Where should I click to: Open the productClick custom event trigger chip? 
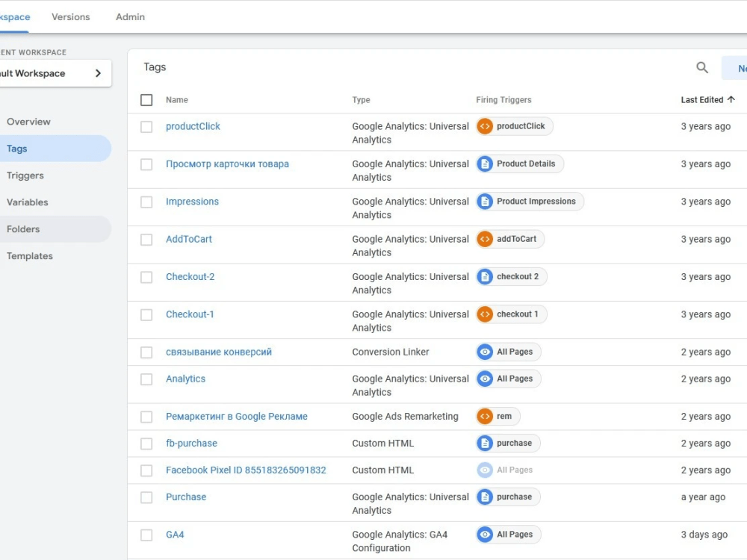point(513,126)
